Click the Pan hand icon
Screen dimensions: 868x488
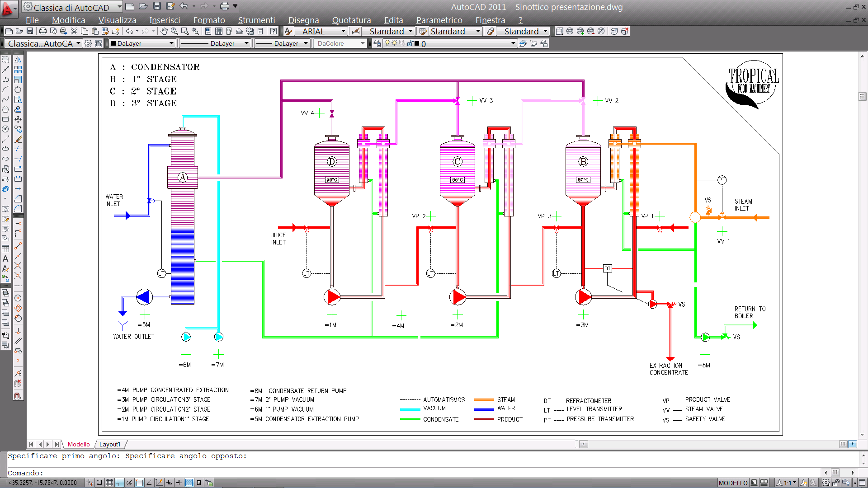coord(164,31)
